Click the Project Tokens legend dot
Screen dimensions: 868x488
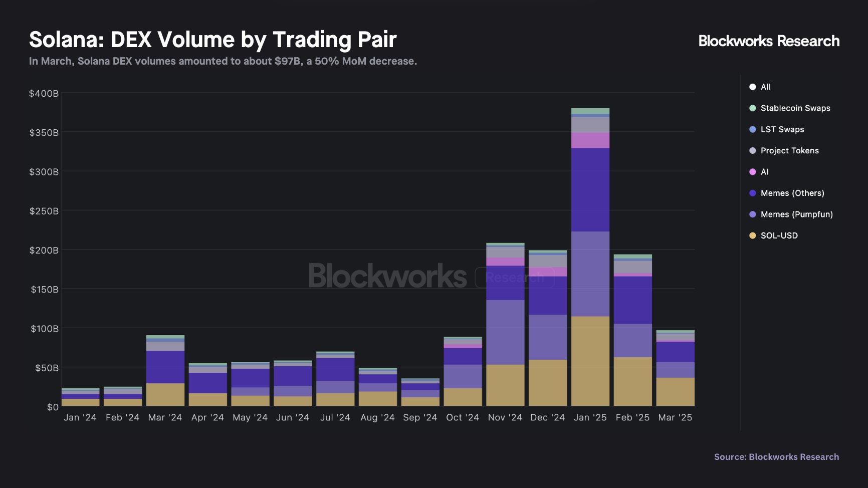pyautogui.click(x=752, y=151)
